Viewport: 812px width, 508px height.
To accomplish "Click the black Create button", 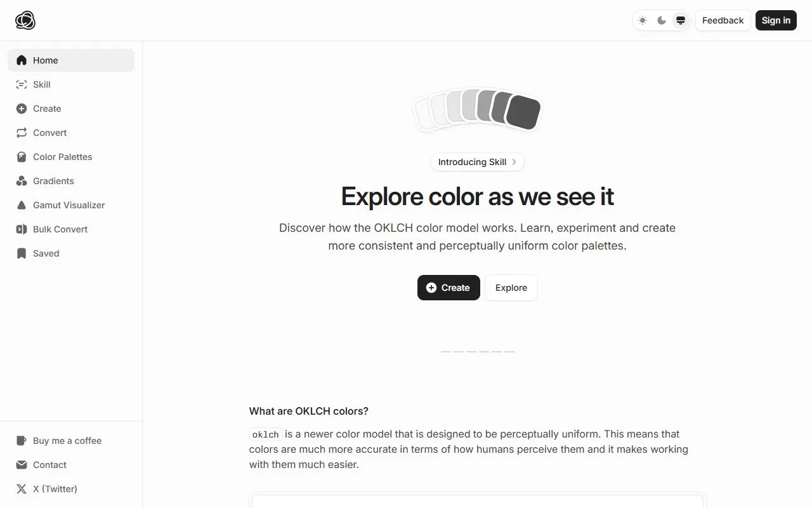I will click(449, 288).
